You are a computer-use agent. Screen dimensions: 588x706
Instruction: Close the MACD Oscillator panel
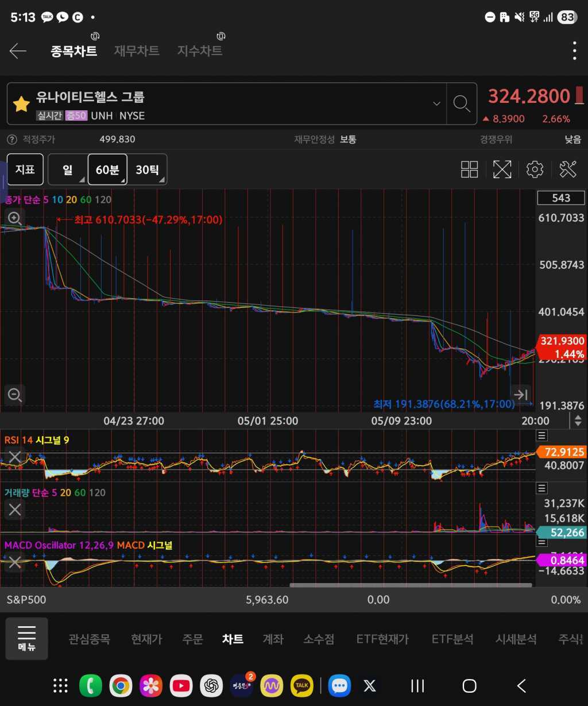point(14,562)
